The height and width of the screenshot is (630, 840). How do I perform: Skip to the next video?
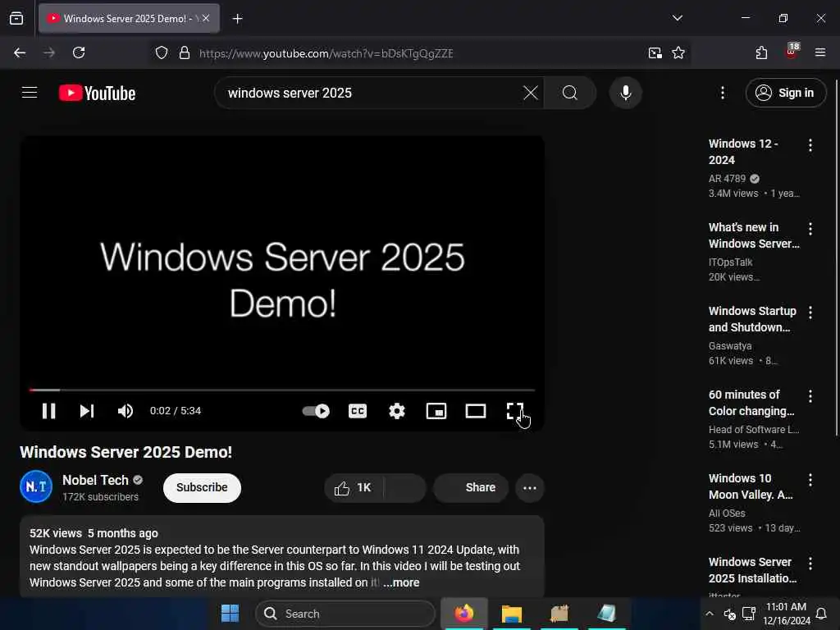(x=87, y=411)
